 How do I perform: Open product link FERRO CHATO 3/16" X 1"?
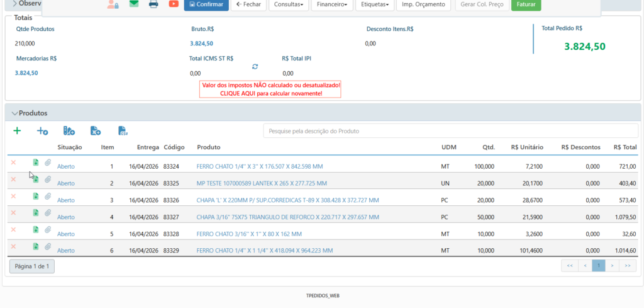249,234
